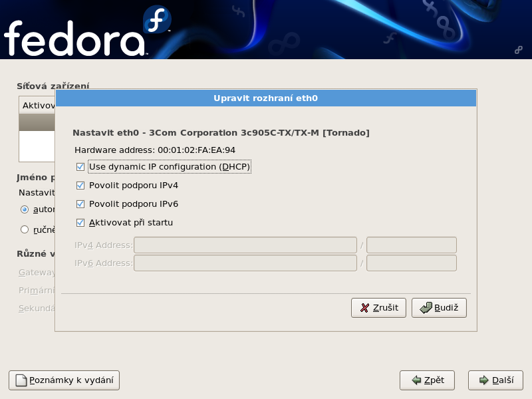Click the left arrow icon on Zpět

click(x=416, y=380)
